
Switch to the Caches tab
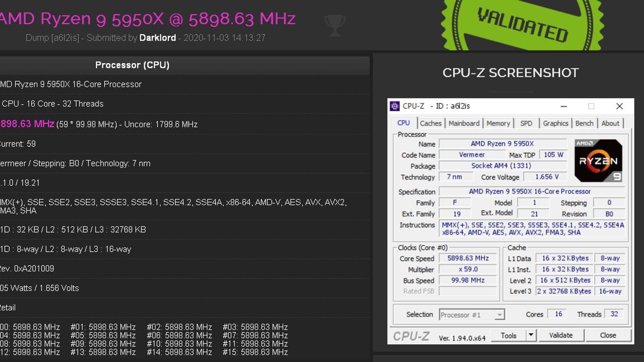(431, 123)
